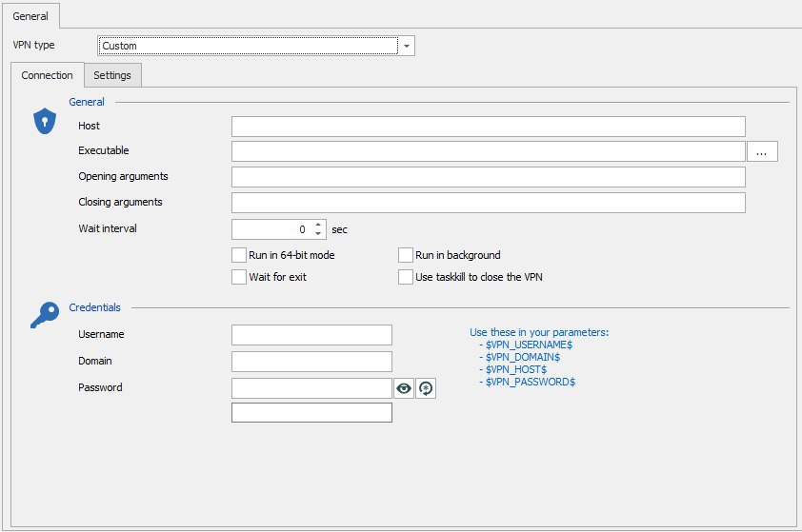The width and height of the screenshot is (802, 532).
Task: Click the Closing arguments text box
Action: (488, 203)
